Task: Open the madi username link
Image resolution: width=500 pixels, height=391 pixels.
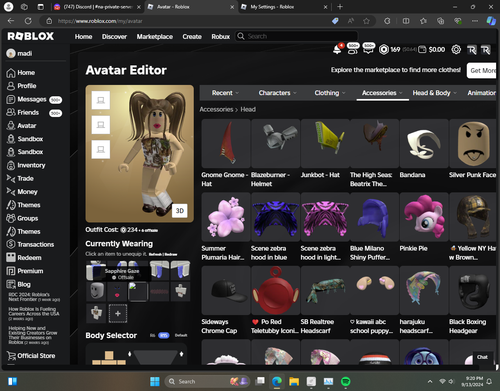Action: [x=19, y=53]
